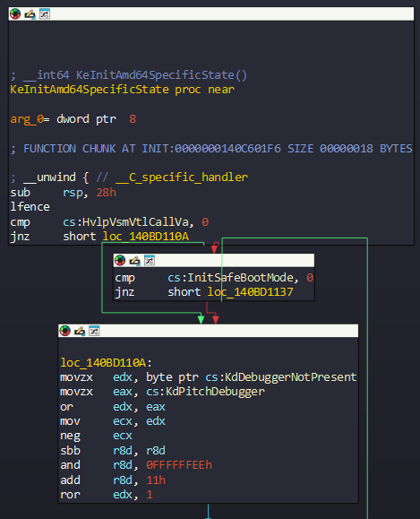Click the __C_specific_handler reference

point(182,177)
